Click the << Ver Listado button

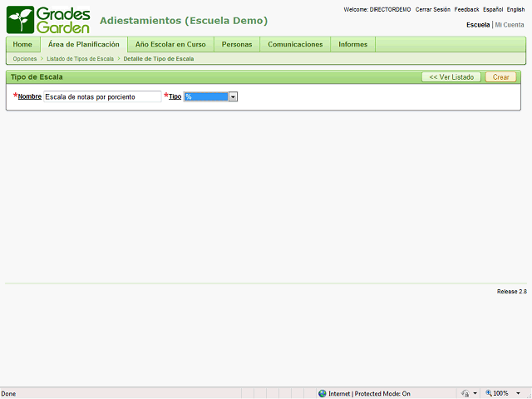click(451, 77)
